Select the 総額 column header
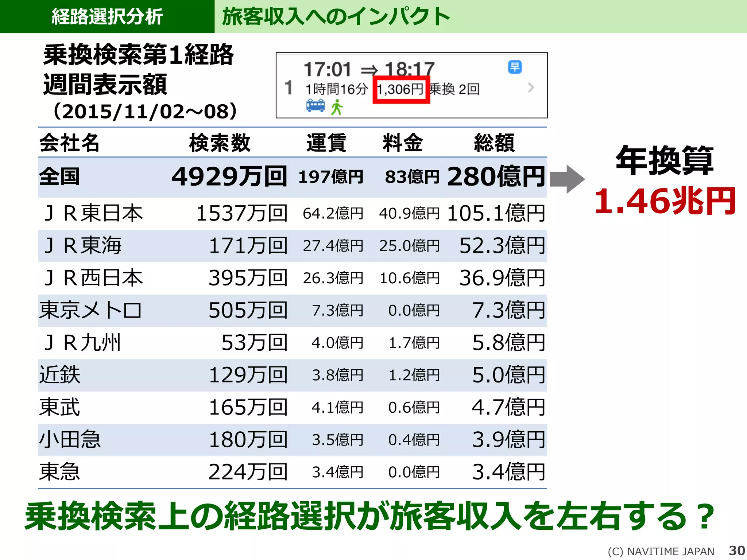Viewport: 747px width, 560px height. [495, 143]
